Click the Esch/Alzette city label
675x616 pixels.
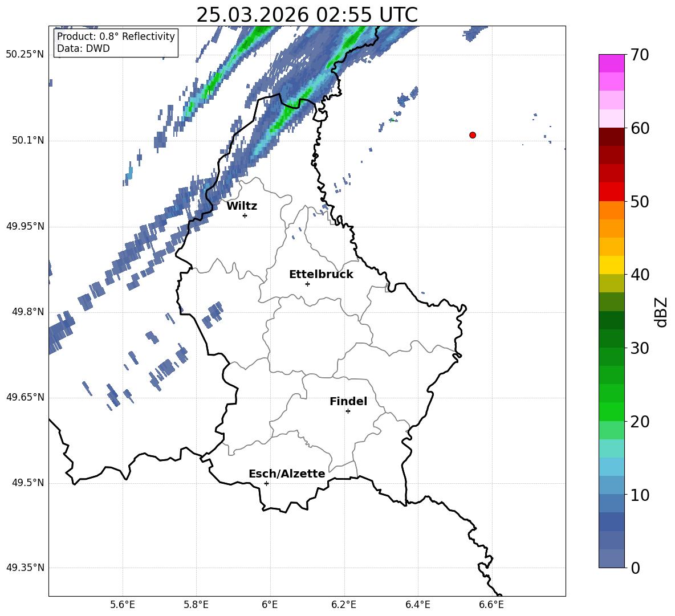coord(287,474)
